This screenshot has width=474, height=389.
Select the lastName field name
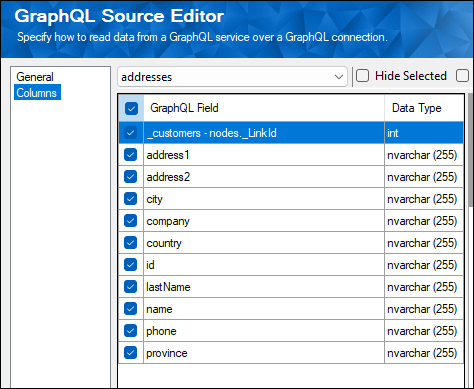pos(264,287)
